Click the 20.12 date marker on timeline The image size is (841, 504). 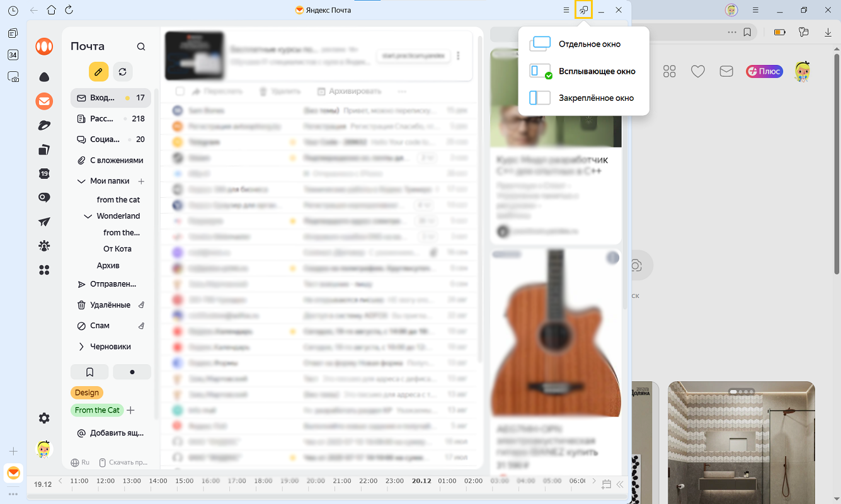(421, 481)
